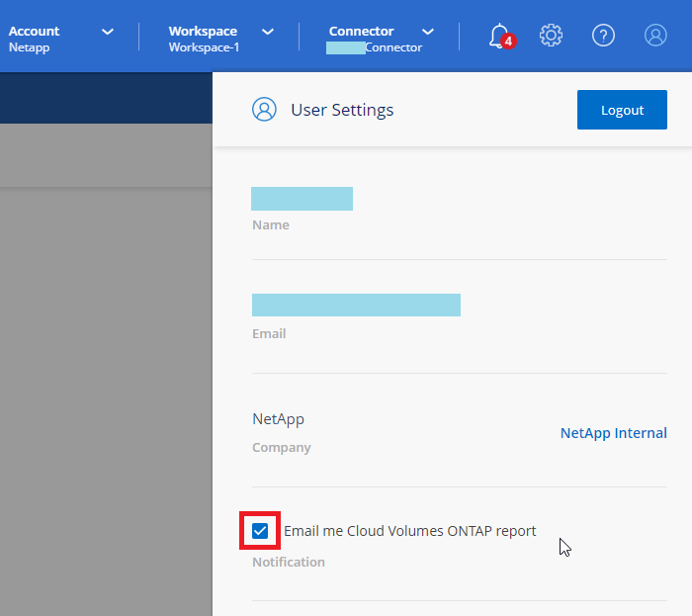
Task: Click the avatar icon beside User Settings
Action: pyautogui.click(x=264, y=110)
